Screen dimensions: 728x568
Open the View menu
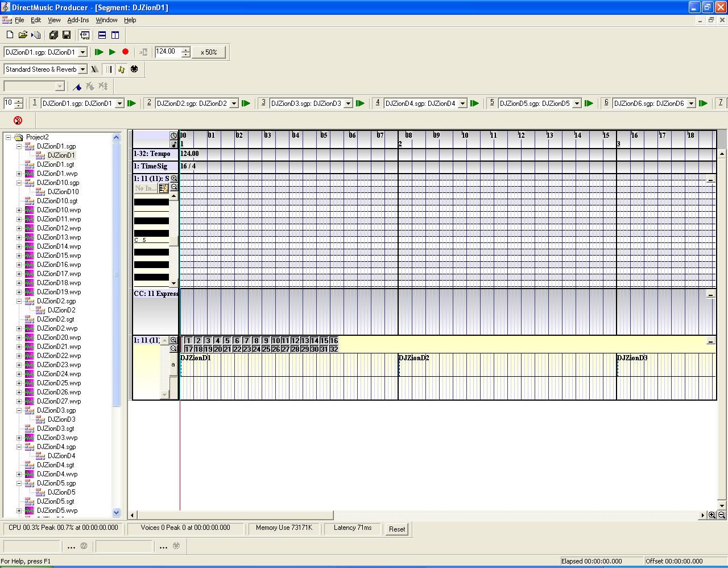(x=54, y=20)
